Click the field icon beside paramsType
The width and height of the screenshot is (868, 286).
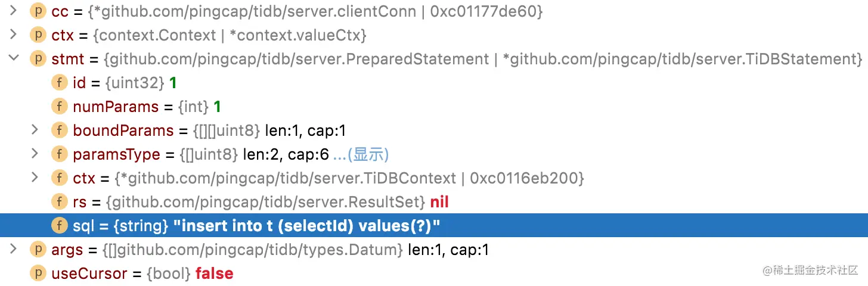pyautogui.click(x=59, y=154)
